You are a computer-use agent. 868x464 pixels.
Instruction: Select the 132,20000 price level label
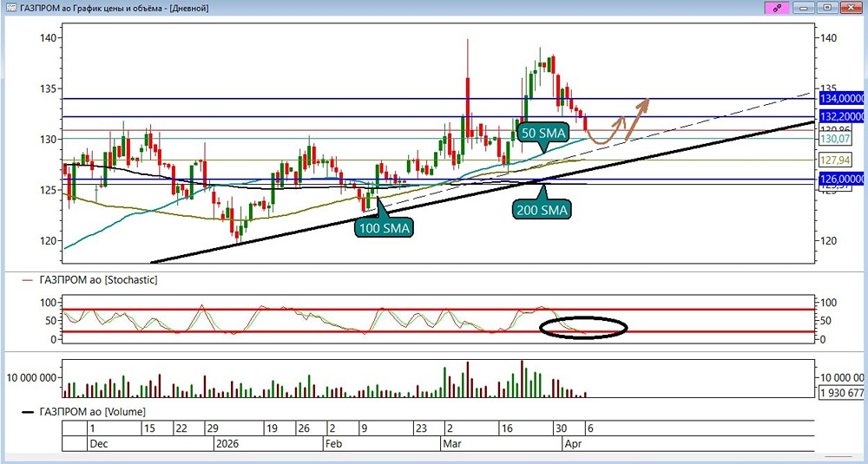click(840, 117)
